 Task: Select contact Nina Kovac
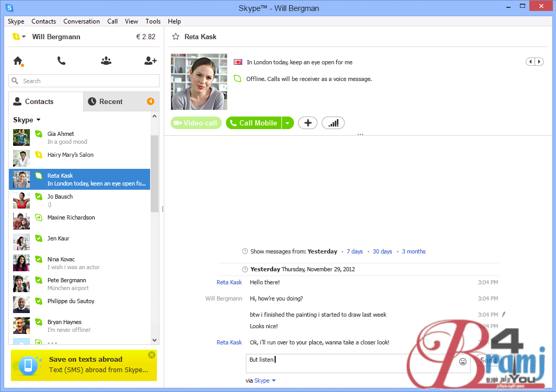pyautogui.click(x=80, y=263)
